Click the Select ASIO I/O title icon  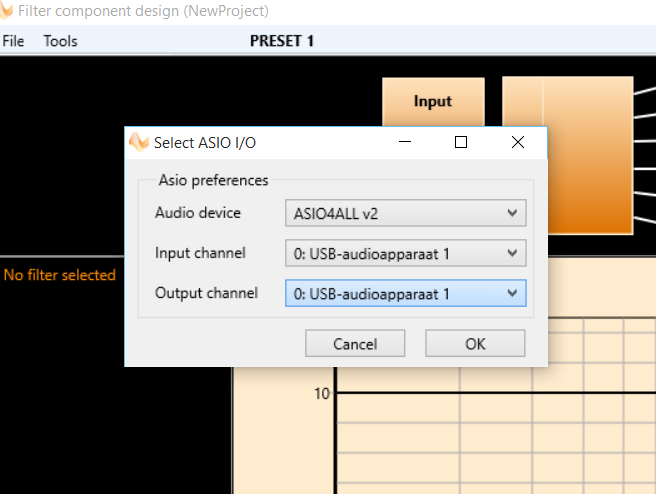click(x=139, y=142)
